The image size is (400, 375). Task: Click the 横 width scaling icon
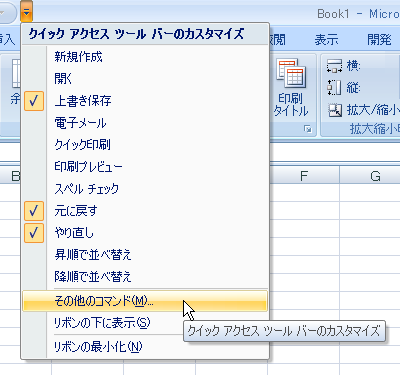(334, 66)
